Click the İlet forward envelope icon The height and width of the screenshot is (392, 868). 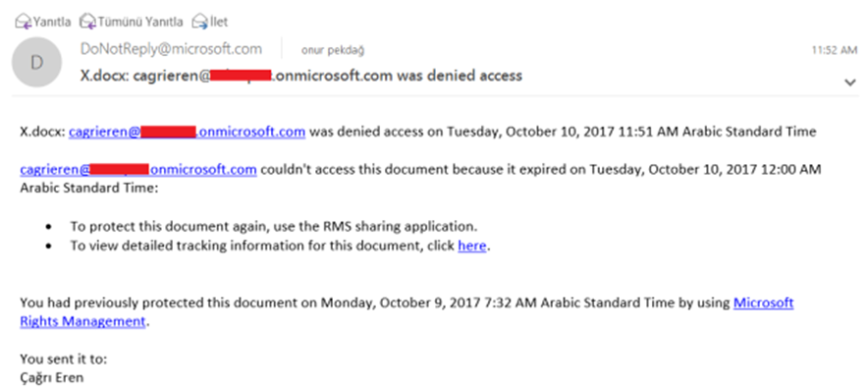[x=199, y=23]
